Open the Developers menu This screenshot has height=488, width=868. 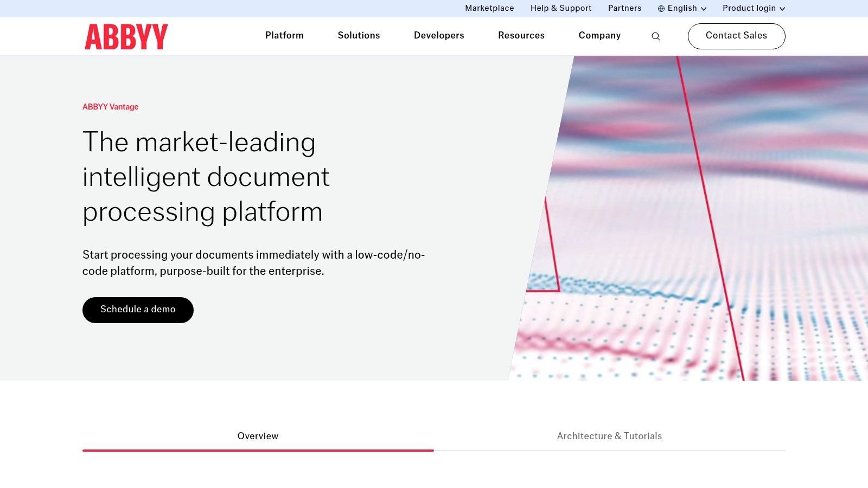[439, 36]
